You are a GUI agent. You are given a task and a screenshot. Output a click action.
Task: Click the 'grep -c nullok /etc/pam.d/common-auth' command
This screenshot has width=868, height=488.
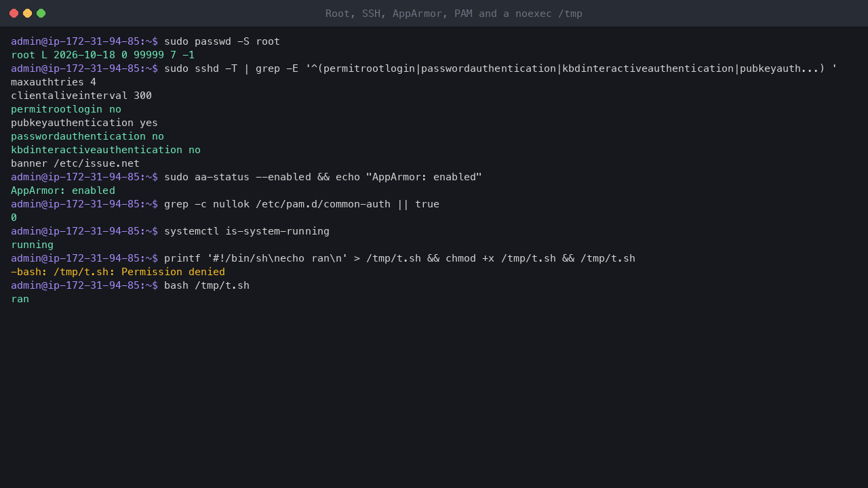pos(302,204)
